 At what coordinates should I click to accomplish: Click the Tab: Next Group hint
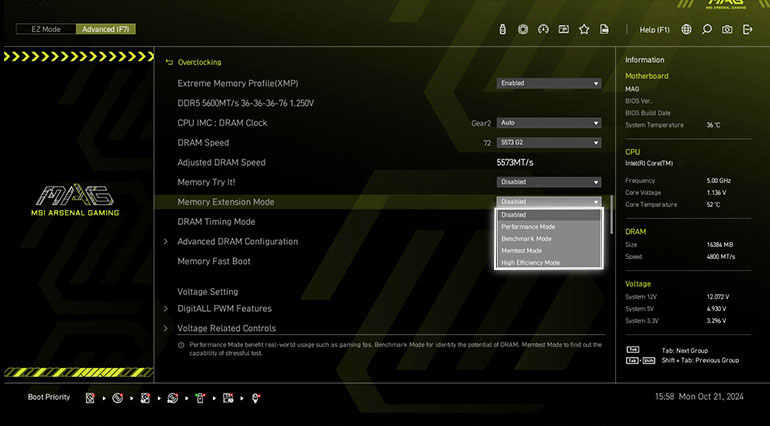685,351
